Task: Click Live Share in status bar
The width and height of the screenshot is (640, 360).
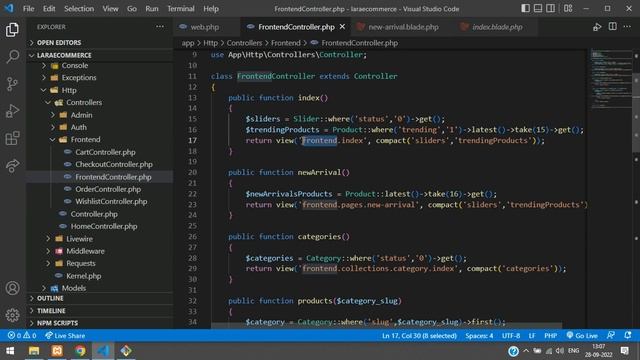Action: click(65, 336)
